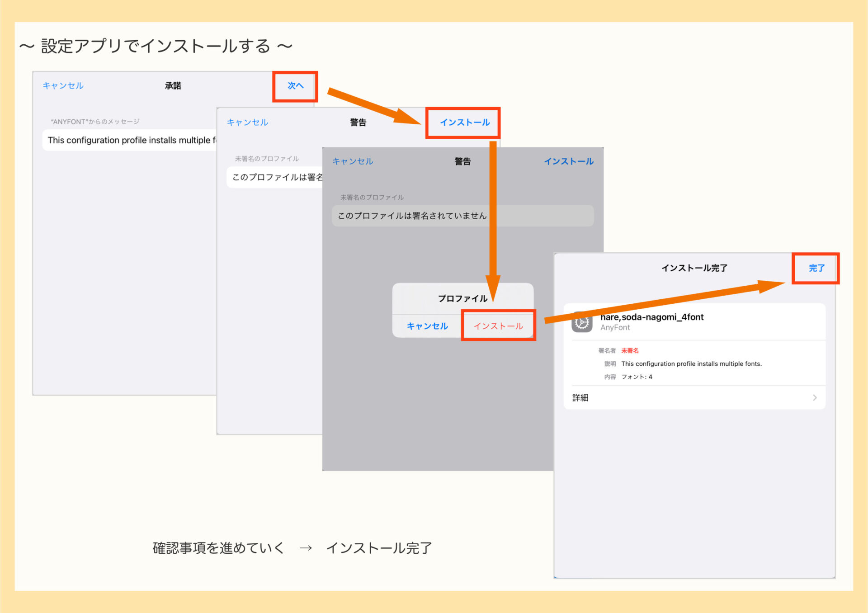The height and width of the screenshot is (613, 868).
Task: Tap 次へ in the 承諾 dialog
Action: [x=296, y=85]
